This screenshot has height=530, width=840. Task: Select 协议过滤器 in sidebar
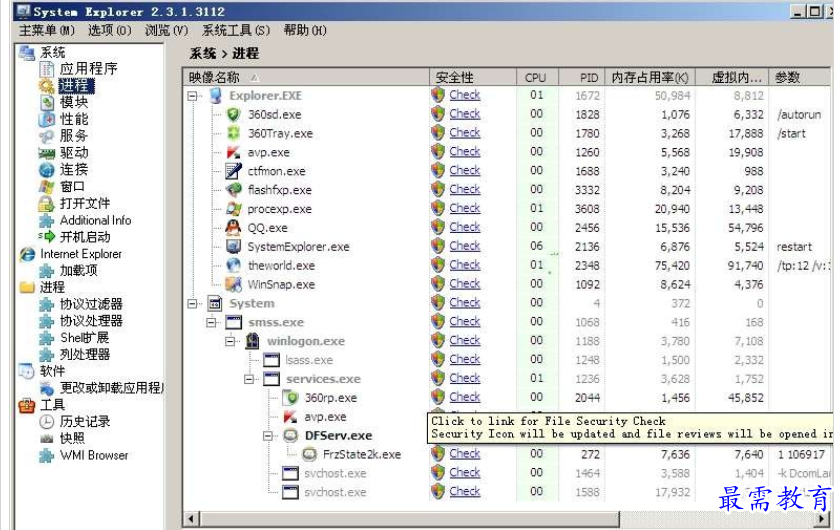pyautogui.click(x=91, y=304)
